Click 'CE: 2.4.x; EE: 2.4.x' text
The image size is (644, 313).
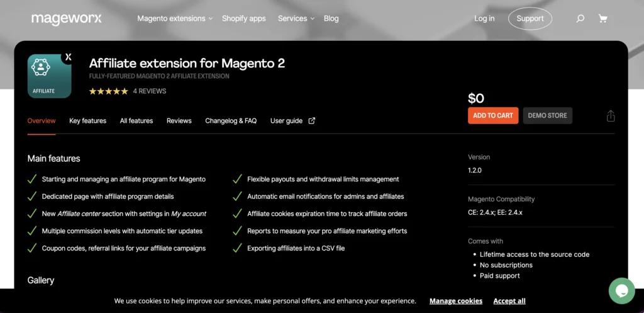495,213
